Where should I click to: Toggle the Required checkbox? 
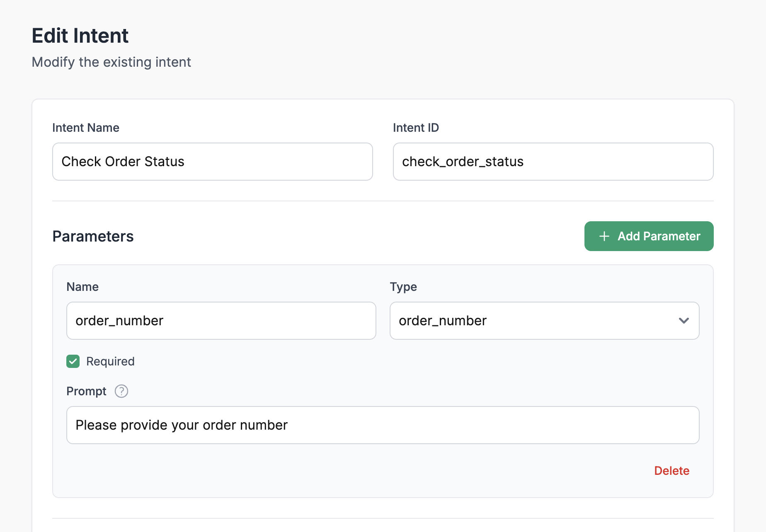[x=73, y=361]
